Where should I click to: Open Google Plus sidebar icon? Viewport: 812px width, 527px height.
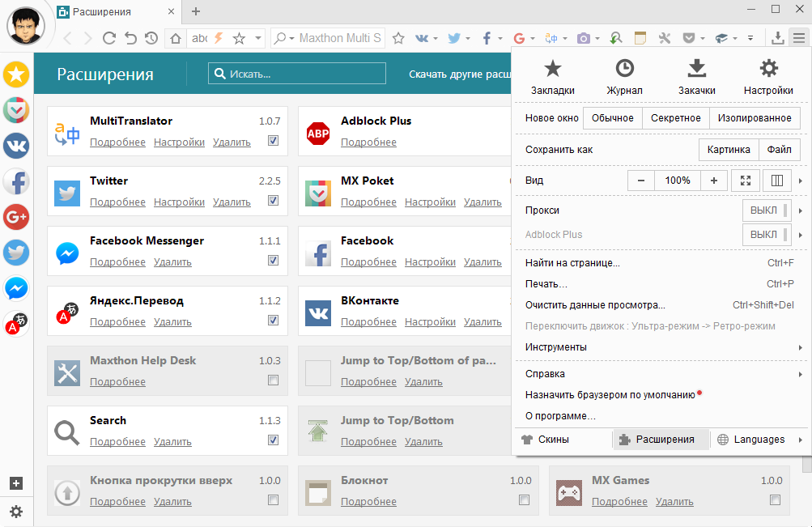[16, 217]
